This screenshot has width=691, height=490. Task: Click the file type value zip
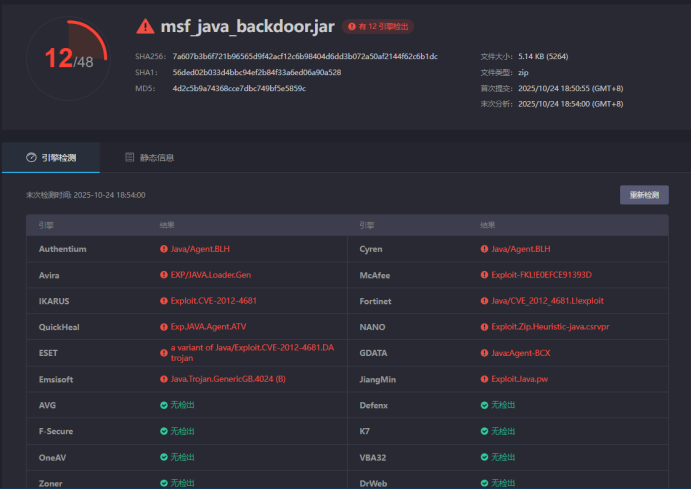523,72
